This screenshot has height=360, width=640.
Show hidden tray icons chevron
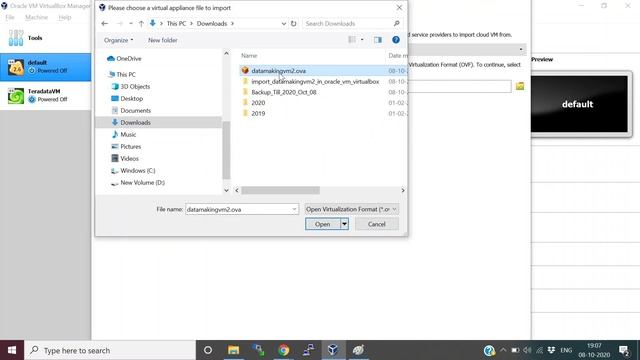pos(503,350)
